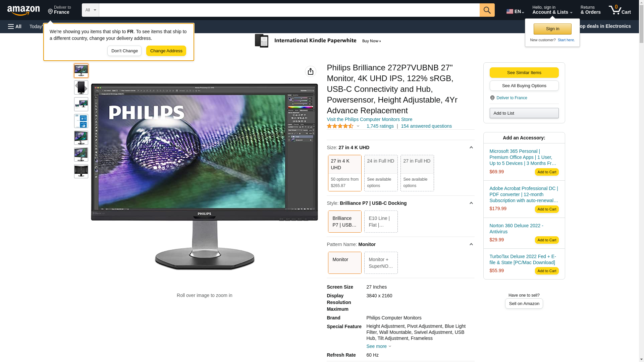Click the See Similar Items button
The image size is (644, 362).
[x=524, y=73]
